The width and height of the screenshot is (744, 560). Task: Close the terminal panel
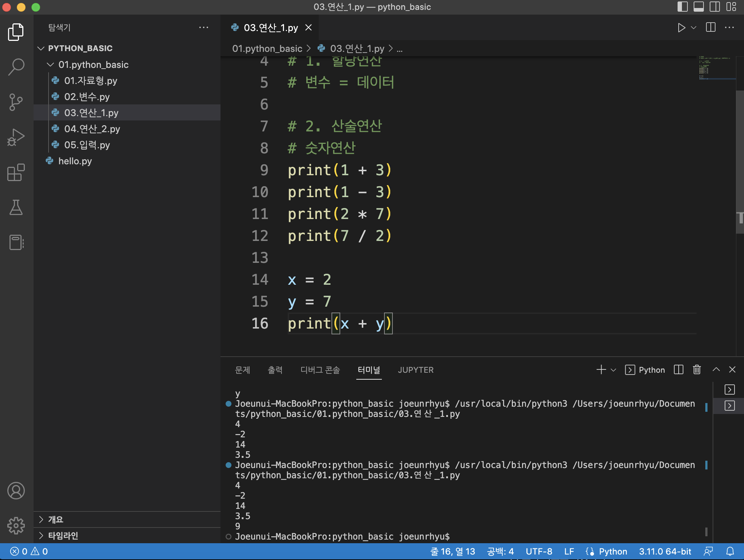[x=732, y=370]
